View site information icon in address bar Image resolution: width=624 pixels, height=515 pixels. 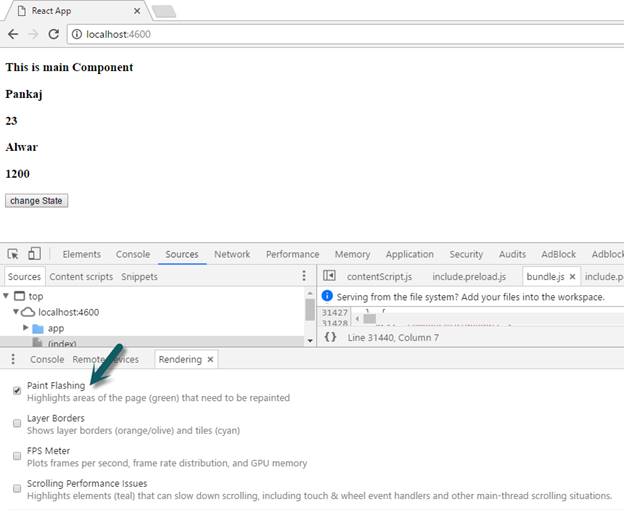[x=77, y=34]
